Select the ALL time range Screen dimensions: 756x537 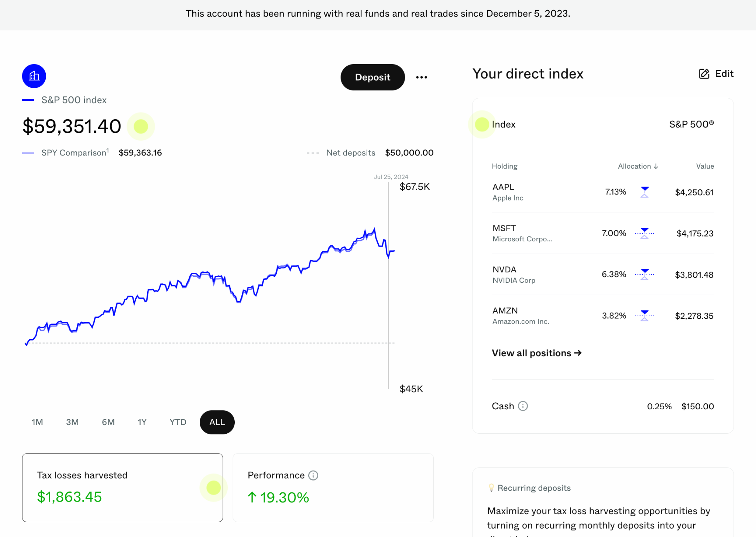[217, 422]
